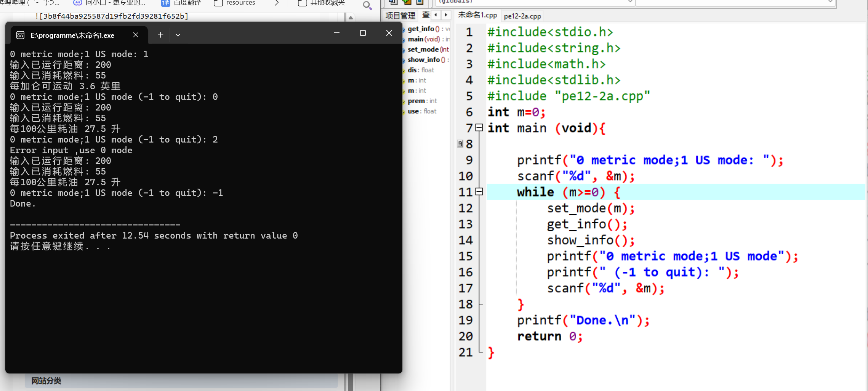The image size is (868, 391).
Task: Collapse the while loop fold marker at line 11
Action: coord(479,192)
